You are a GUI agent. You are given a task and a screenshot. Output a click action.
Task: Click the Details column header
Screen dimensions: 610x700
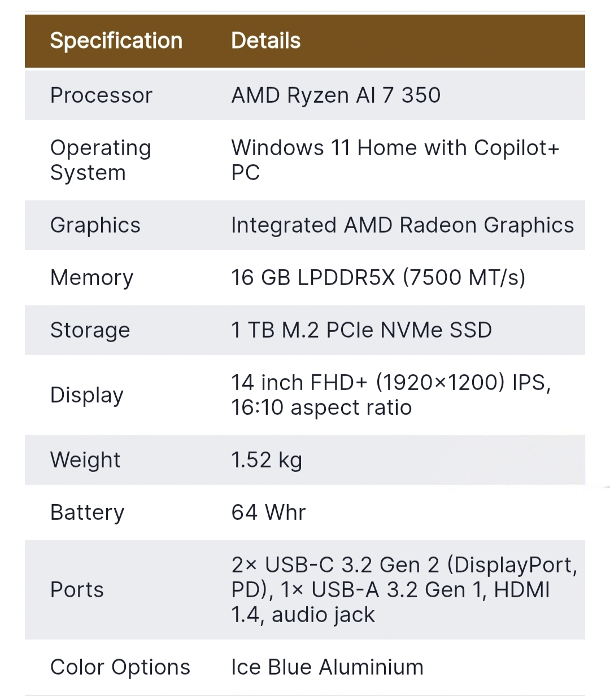point(265,41)
